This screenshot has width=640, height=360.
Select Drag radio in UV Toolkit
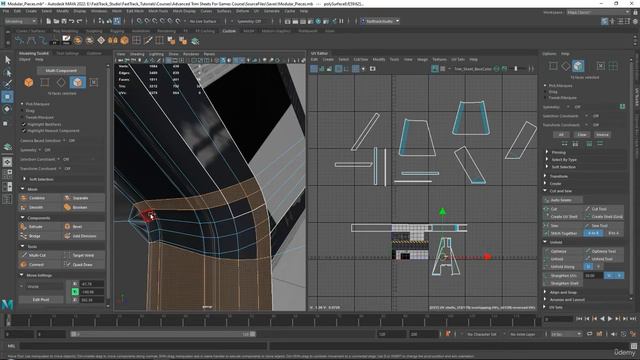(x=545, y=92)
